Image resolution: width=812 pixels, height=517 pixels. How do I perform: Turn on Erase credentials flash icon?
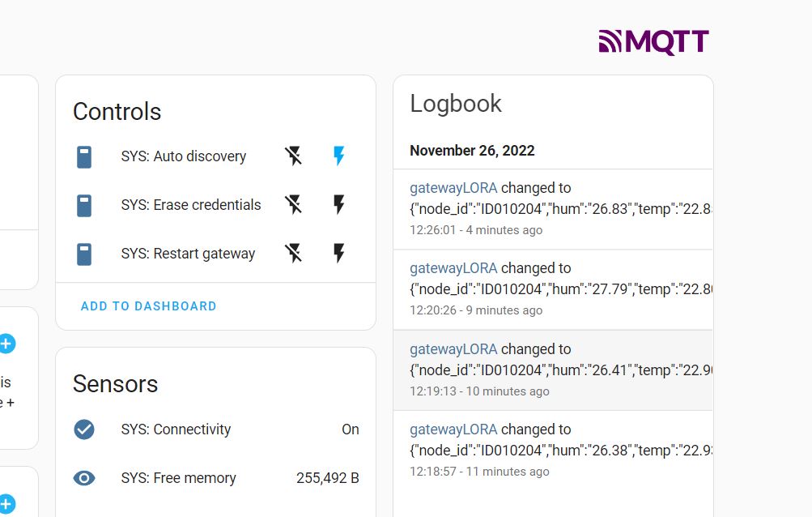click(x=339, y=205)
